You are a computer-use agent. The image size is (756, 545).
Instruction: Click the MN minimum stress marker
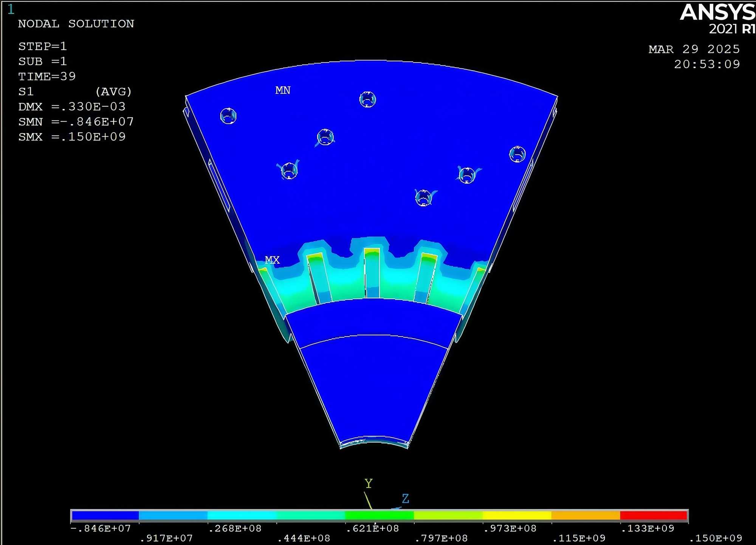pyautogui.click(x=283, y=90)
